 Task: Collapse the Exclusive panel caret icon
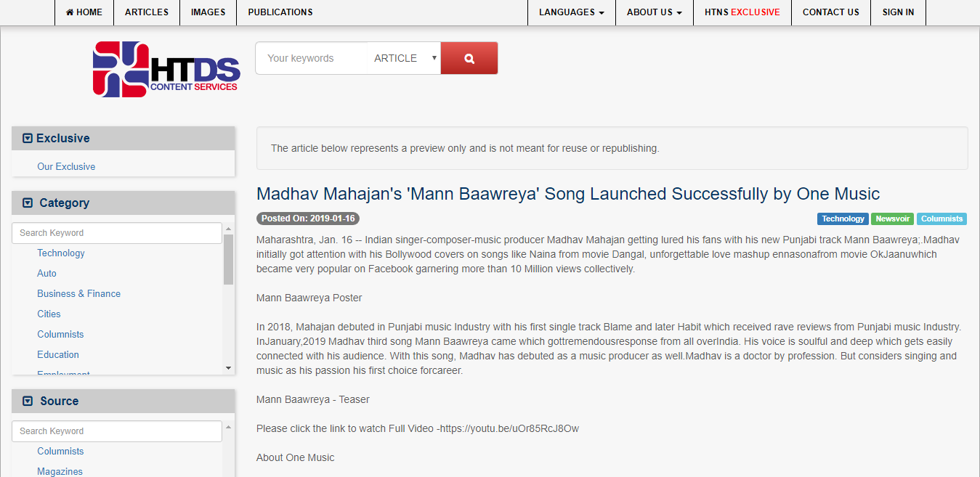[28, 138]
